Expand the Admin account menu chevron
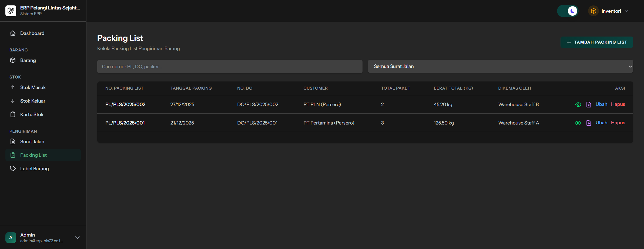The width and height of the screenshot is (644, 249). point(77,238)
